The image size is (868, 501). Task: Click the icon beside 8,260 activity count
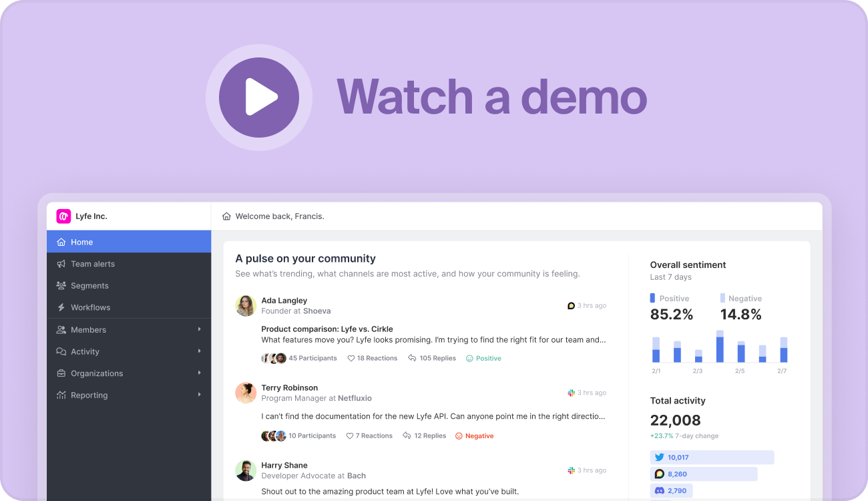click(660, 474)
